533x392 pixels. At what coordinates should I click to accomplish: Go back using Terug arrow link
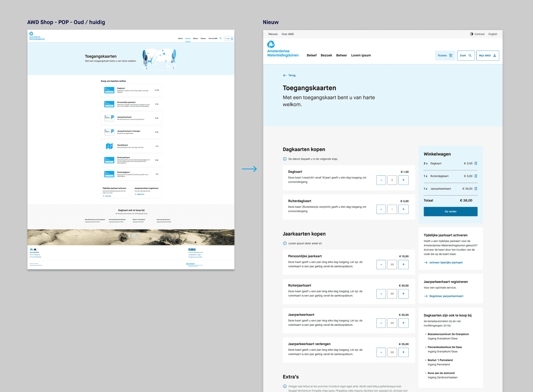[x=289, y=75]
